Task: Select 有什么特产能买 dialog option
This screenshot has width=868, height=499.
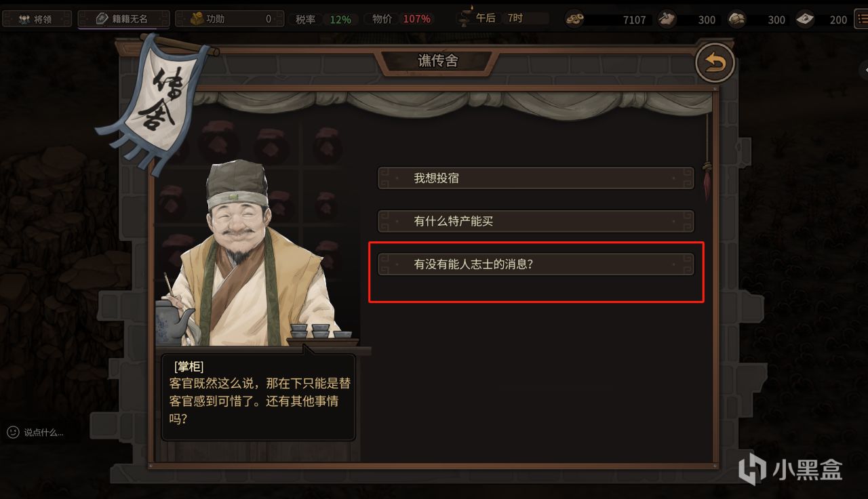Action: click(x=536, y=221)
